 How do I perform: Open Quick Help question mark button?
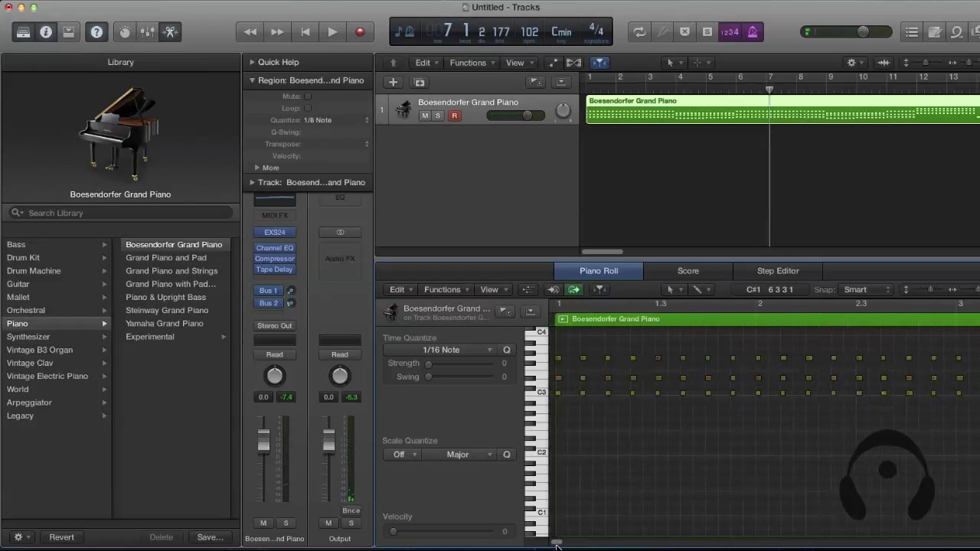pos(96,32)
